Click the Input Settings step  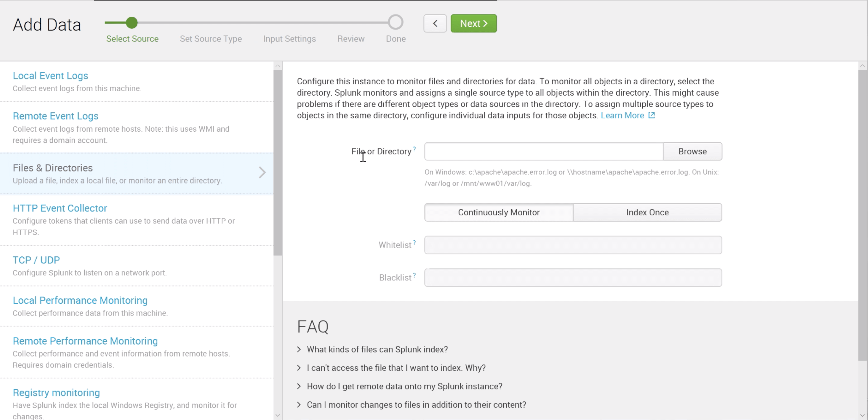[x=290, y=39]
